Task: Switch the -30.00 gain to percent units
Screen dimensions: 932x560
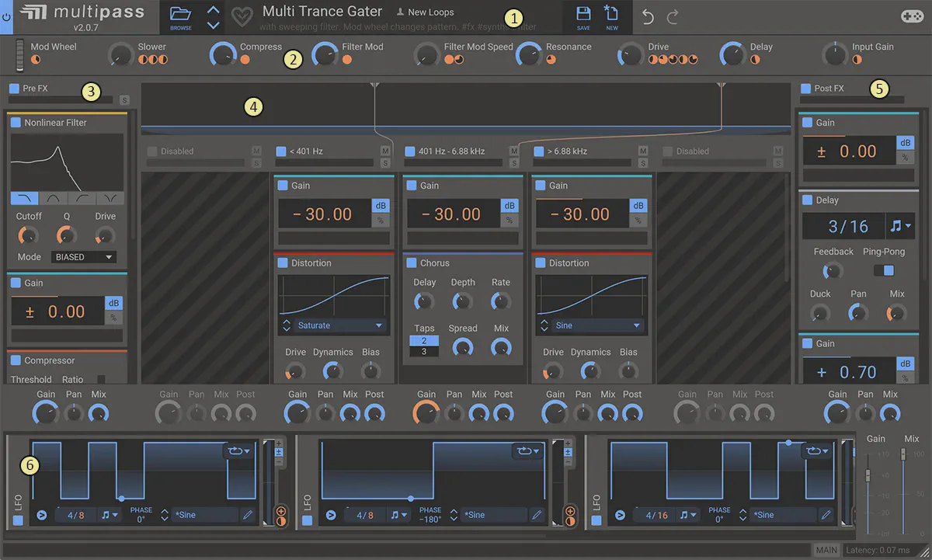Action: 381,221
